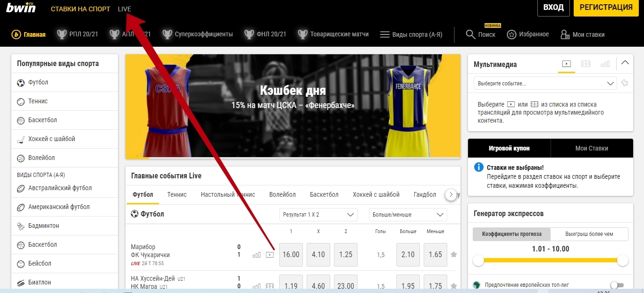Open Мои ставки in top navigation
The width and height of the screenshot is (644, 293).
(582, 34)
